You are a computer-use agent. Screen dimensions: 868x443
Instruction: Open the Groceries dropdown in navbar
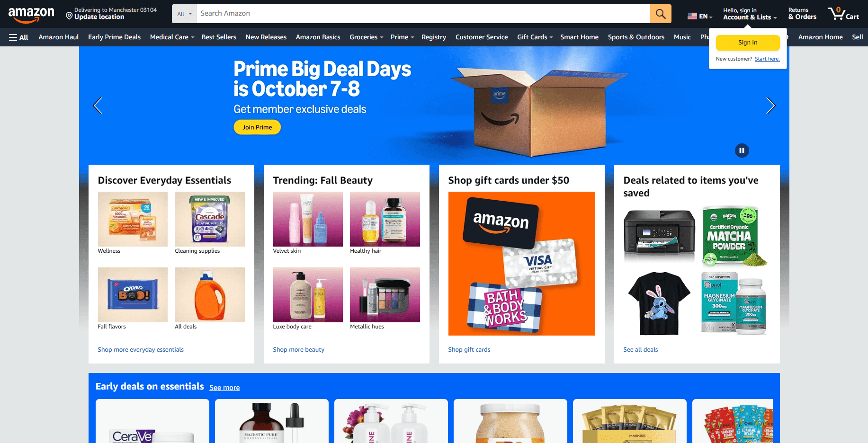[x=366, y=37]
